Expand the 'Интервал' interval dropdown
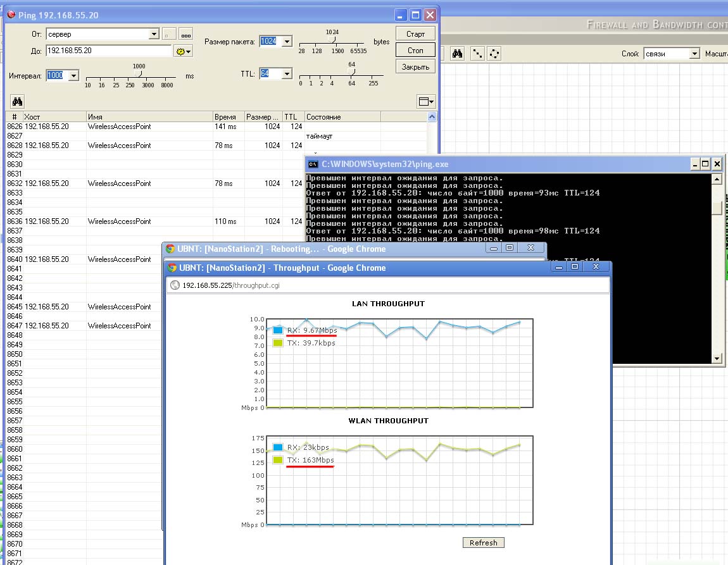The image size is (728, 565). (x=73, y=75)
